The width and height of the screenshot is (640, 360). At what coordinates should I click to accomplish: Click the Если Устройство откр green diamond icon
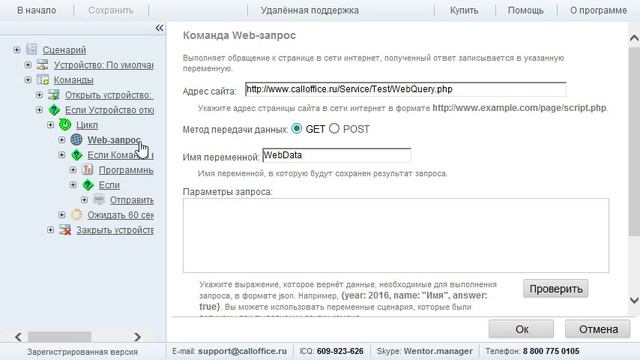(x=54, y=110)
